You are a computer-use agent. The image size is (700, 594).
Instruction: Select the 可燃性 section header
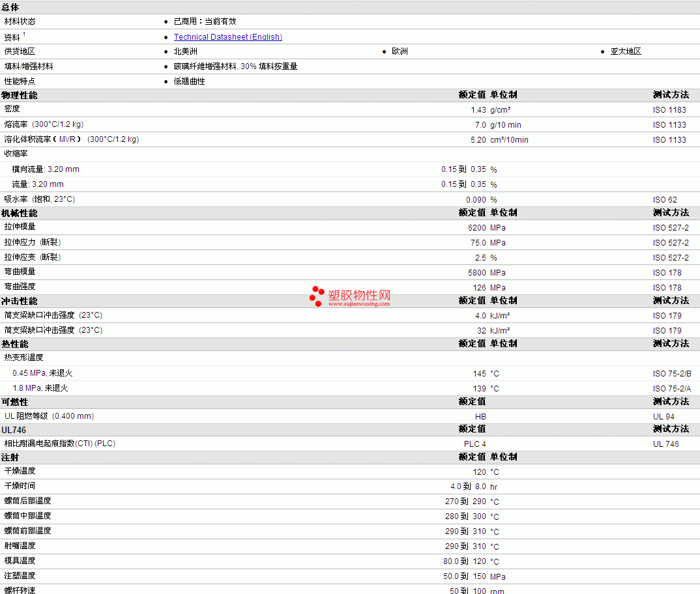point(15,402)
